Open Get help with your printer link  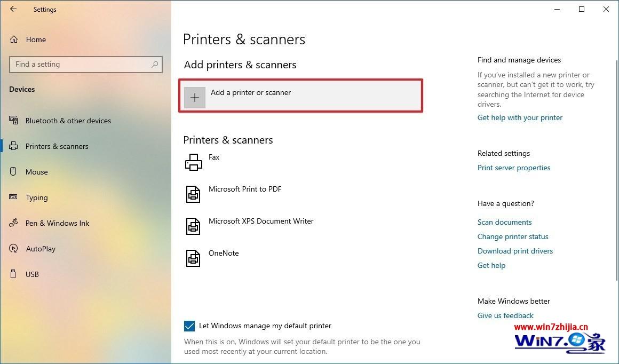(520, 117)
